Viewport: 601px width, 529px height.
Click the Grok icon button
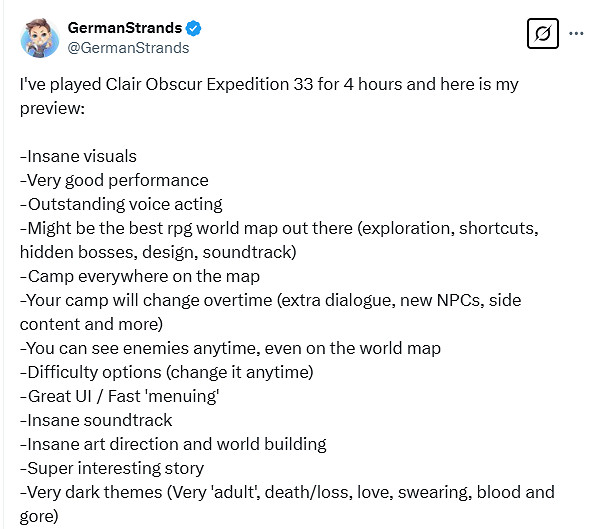tap(542, 34)
